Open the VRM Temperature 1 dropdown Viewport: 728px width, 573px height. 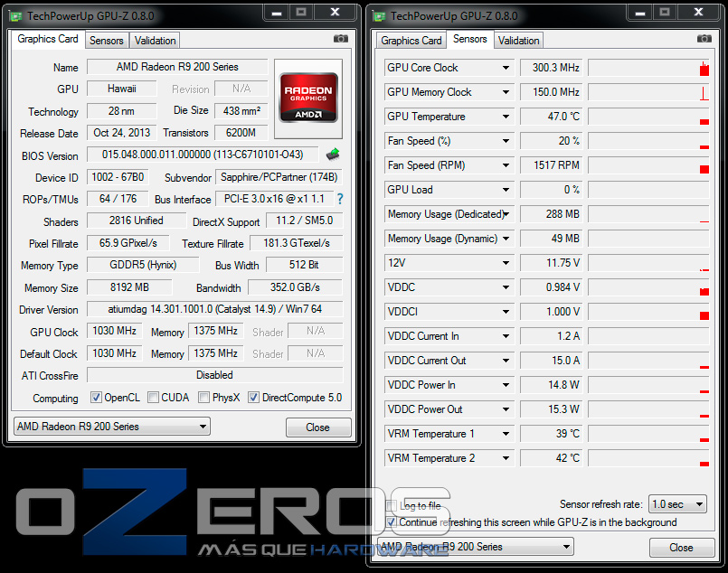click(x=506, y=434)
